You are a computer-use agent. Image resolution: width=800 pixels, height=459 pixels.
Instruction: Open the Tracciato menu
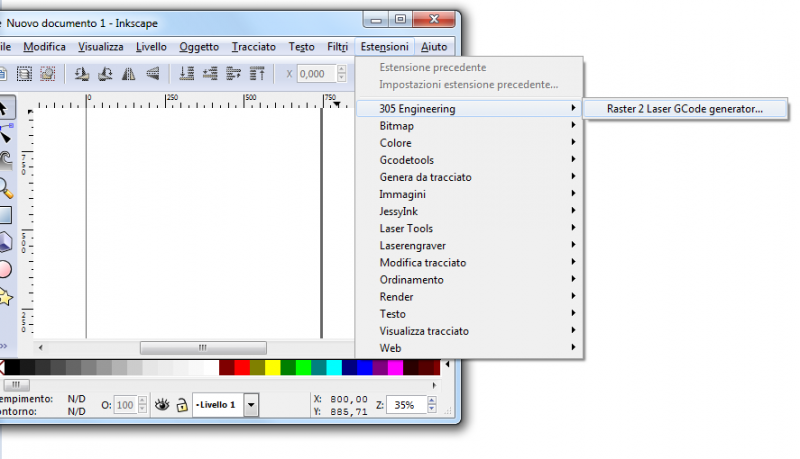[254, 47]
